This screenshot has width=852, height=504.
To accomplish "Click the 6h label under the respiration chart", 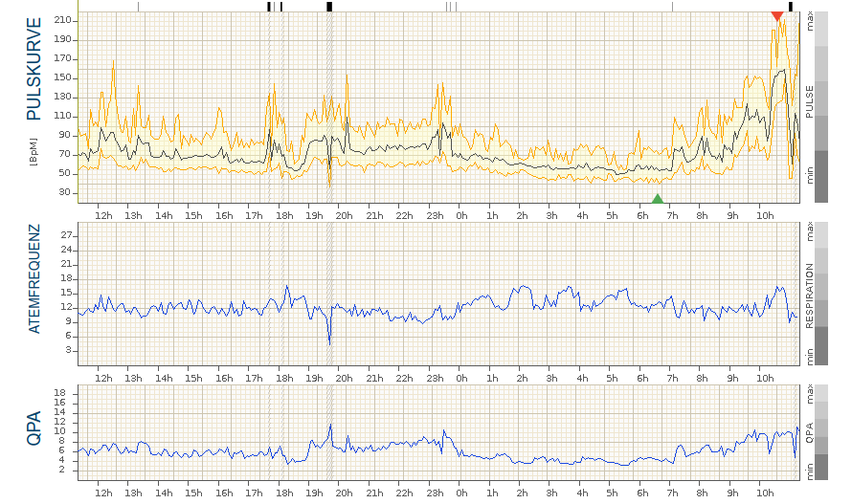I will tap(642, 378).
